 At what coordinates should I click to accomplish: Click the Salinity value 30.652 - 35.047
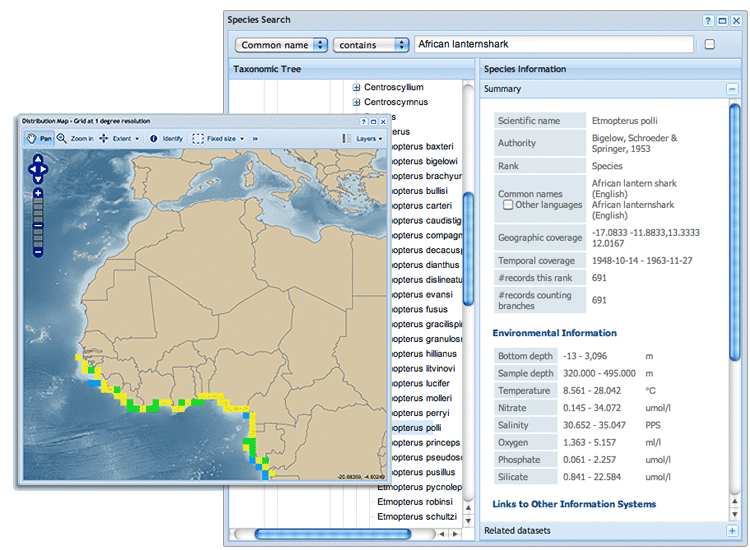point(594,425)
